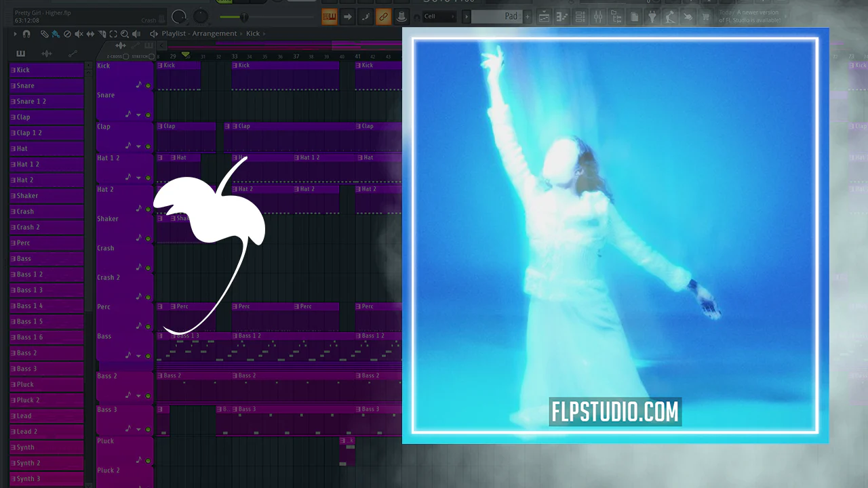This screenshot has width=868, height=488.
Task: Enable the magnet snap icon in Playlist toolbar
Action: point(26,34)
